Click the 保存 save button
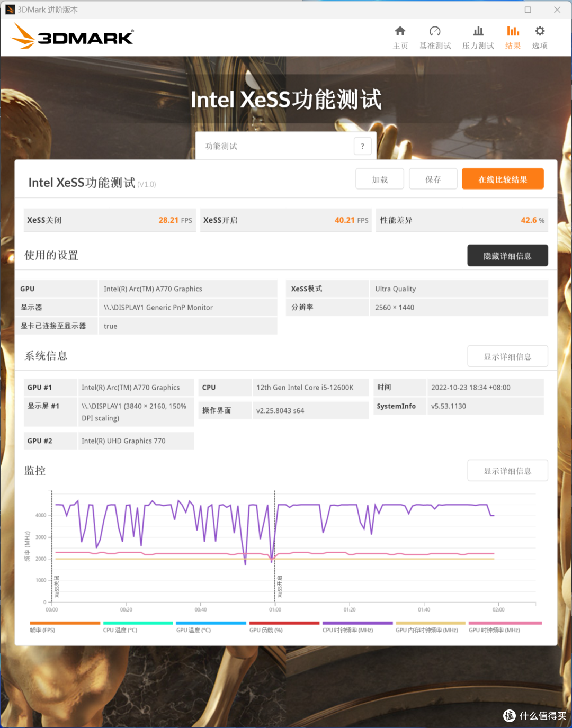 tap(433, 179)
